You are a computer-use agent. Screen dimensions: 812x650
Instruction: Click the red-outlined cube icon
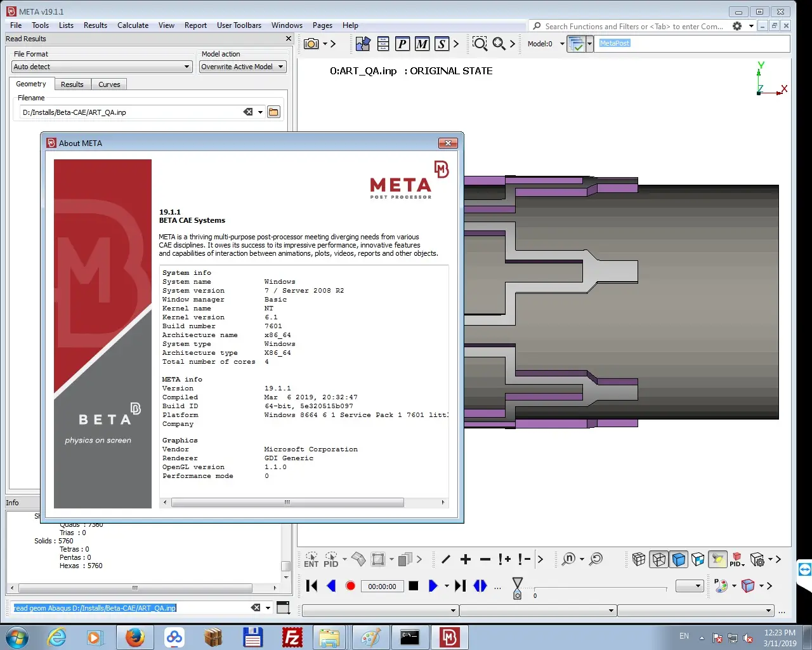click(x=749, y=586)
